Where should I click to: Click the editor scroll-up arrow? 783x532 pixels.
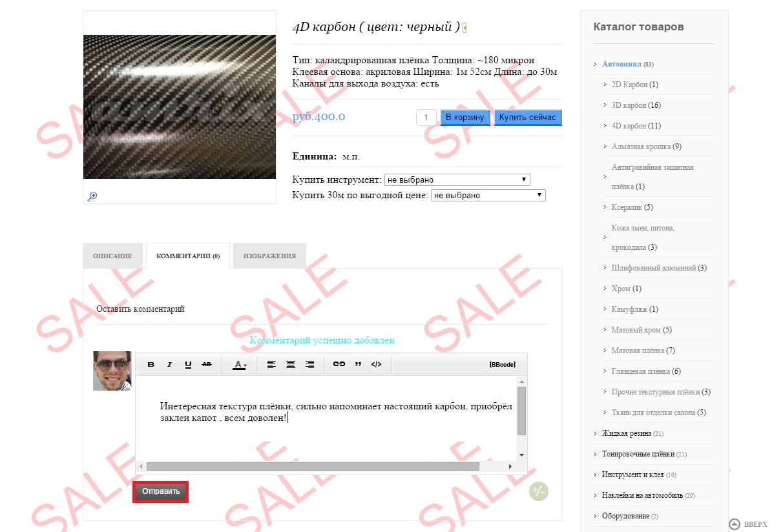coord(521,382)
